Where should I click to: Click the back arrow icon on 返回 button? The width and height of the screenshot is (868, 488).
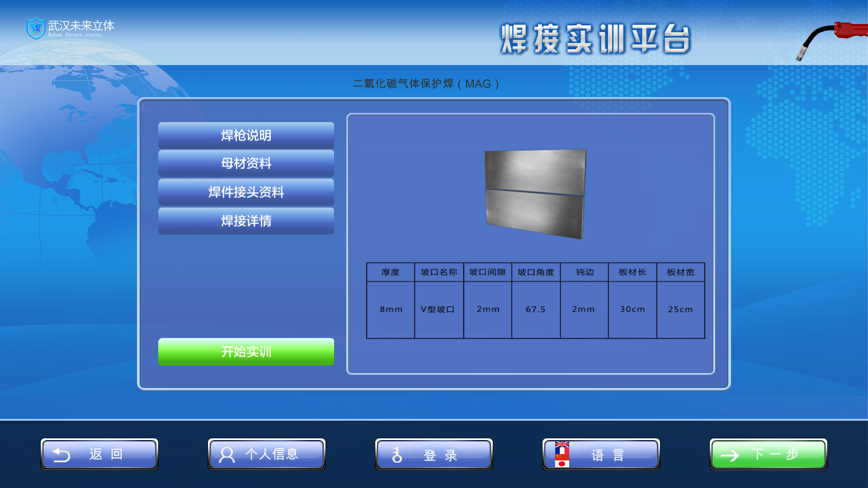click(61, 455)
